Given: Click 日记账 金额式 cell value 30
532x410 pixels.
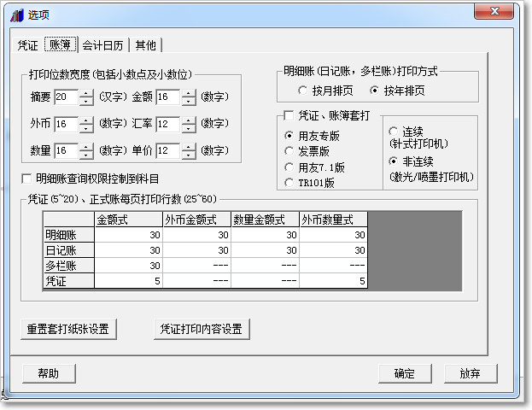Looking at the screenshot, I should click(x=129, y=250).
